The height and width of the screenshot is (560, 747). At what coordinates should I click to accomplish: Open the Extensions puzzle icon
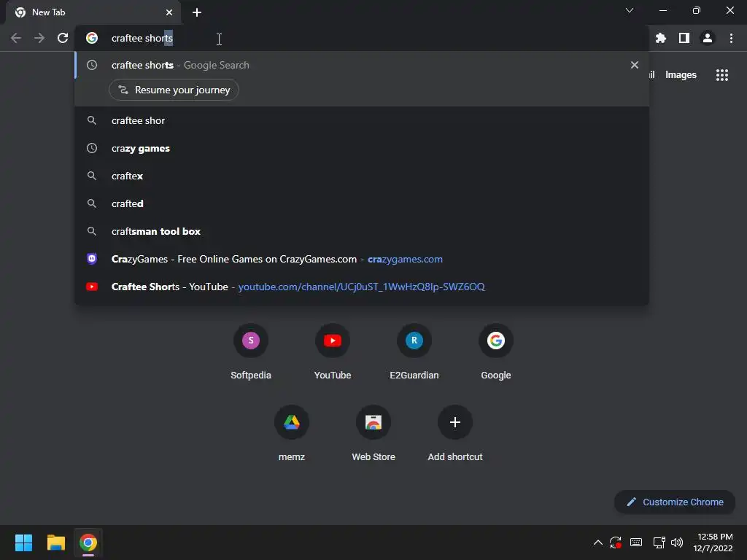click(x=661, y=38)
